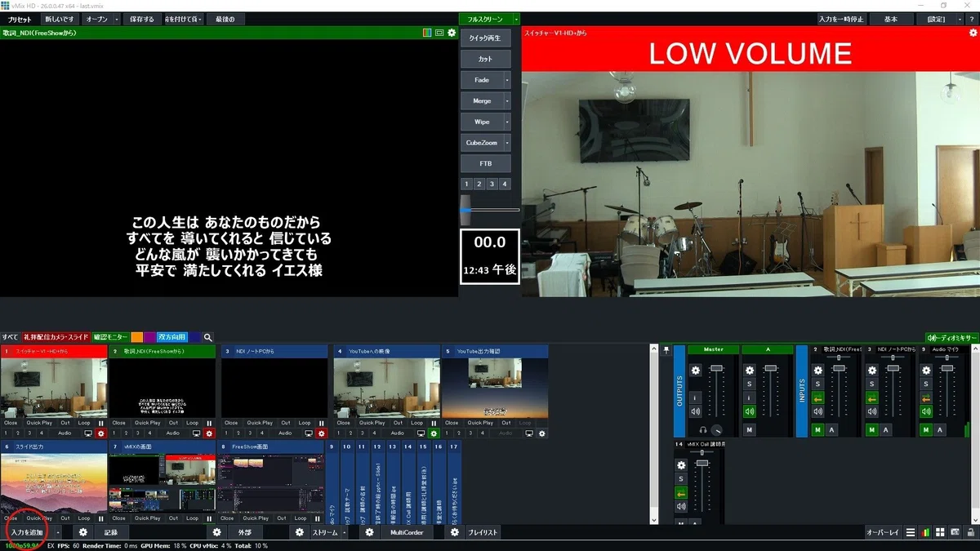Click the Master volume fader

click(x=717, y=369)
